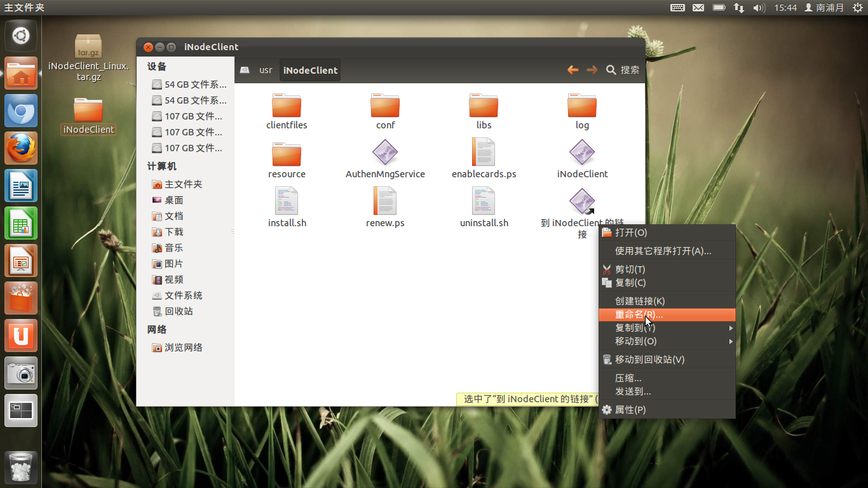Go to 下载 in the sidebar
Viewport: 868px width, 488px height.
168,232
